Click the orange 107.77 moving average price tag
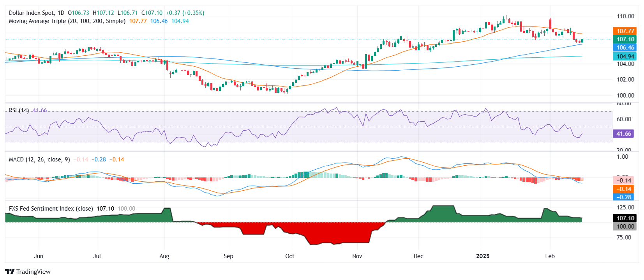644x280 pixels. point(625,31)
